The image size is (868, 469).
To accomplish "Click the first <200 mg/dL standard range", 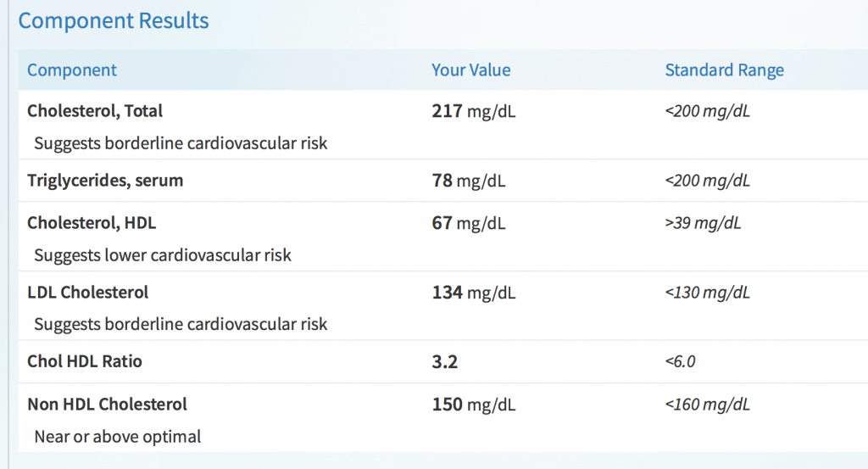I will [x=707, y=111].
